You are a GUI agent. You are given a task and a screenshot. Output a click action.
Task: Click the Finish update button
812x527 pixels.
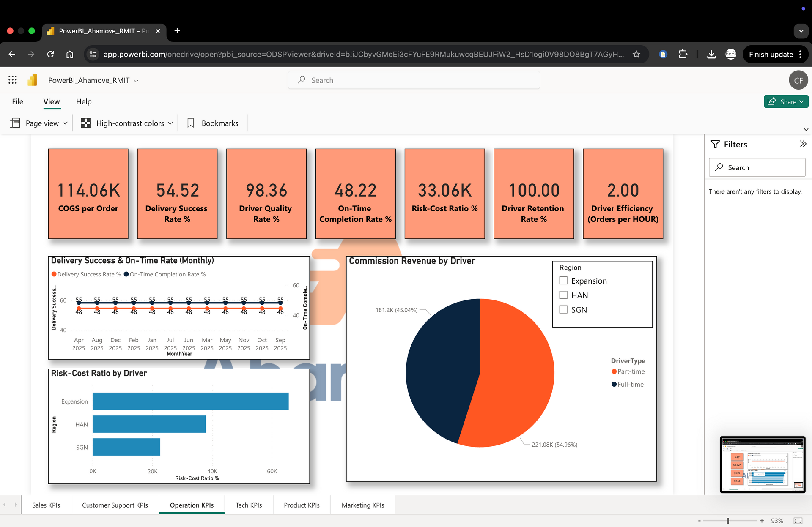click(771, 54)
